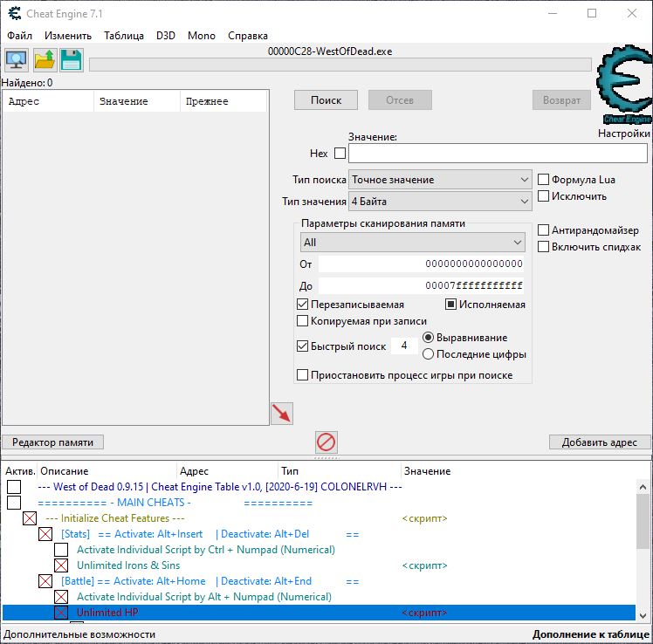This screenshot has width=653, height=644.
Task: Select the Unlimited Irons & Sins row
Action: [320, 565]
